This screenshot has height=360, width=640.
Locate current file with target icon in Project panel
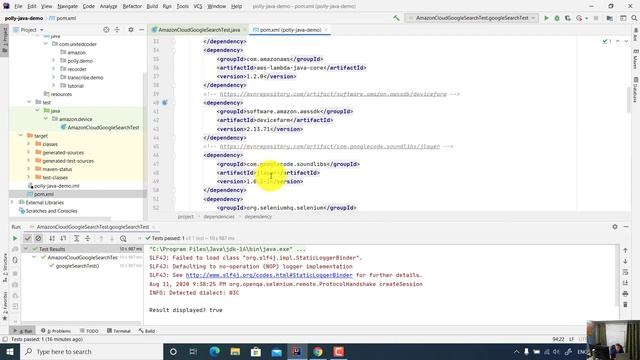pyautogui.click(x=106, y=30)
